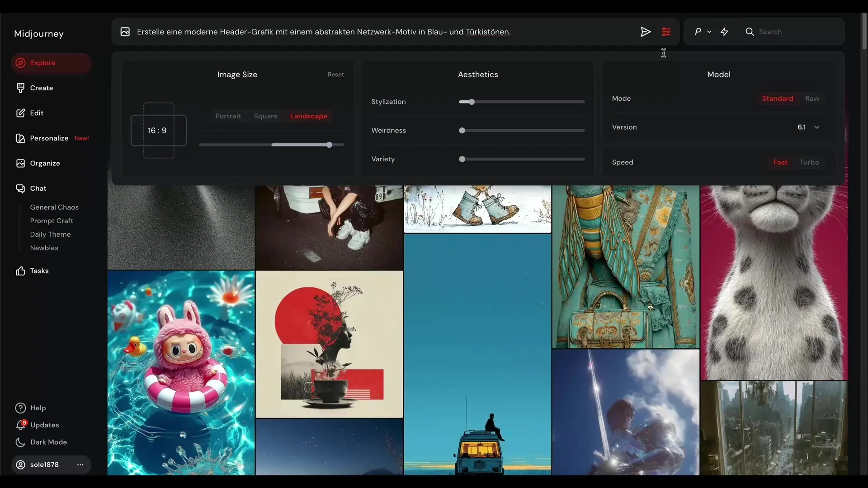Screen dimensions: 868x488
Task: Toggle Dark Mode in sidebar
Action: pyautogui.click(x=48, y=442)
